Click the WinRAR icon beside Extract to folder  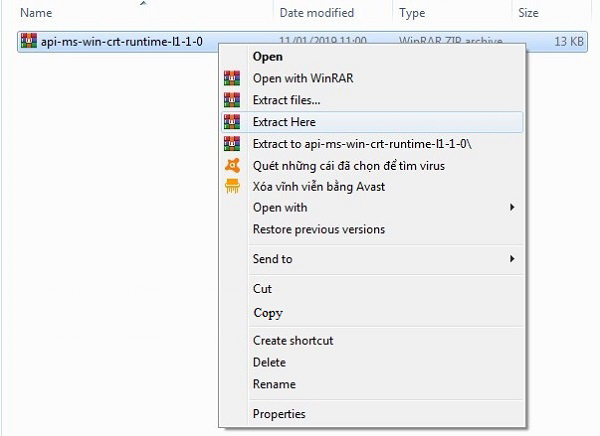pyautogui.click(x=233, y=143)
